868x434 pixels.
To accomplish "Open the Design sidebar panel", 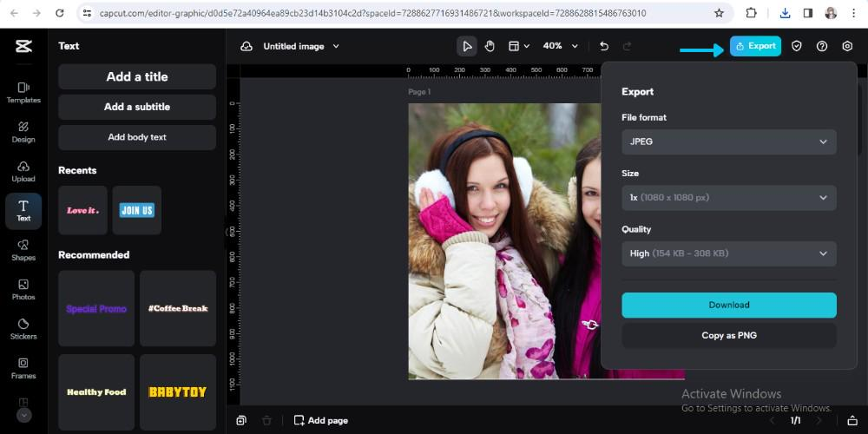I will pos(23,132).
